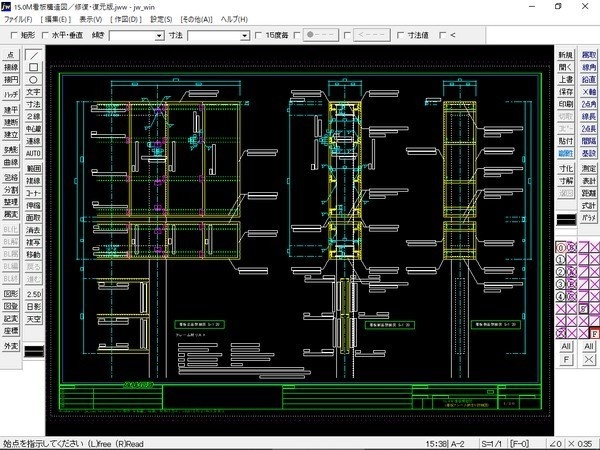Click the 印刷 print button
This screenshot has width=600, height=450.
click(566, 104)
